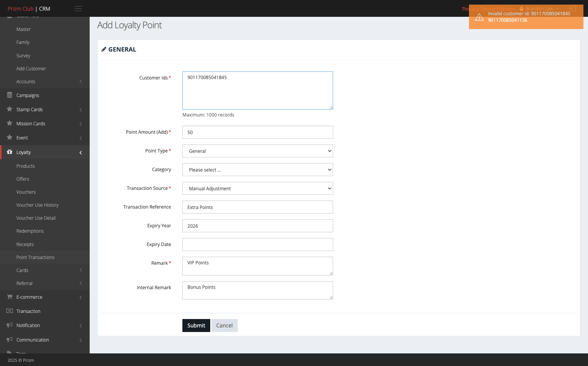
Task: Click the Internal Remark text area
Action: (x=258, y=290)
